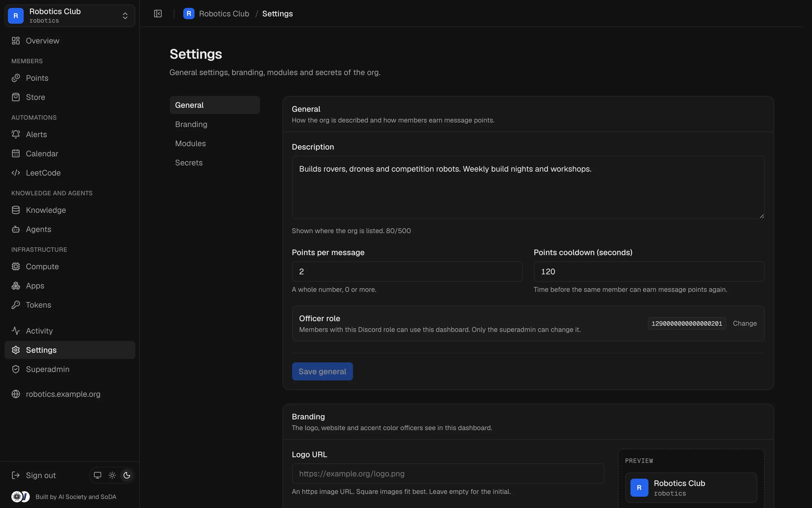Open Alerts automations
The width and height of the screenshot is (812, 508).
pos(70,134)
